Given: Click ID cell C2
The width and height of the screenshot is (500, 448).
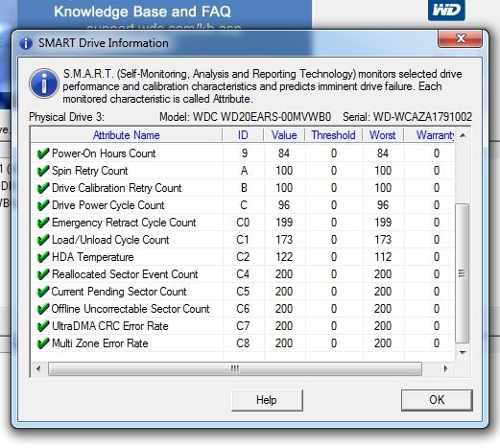Looking at the screenshot, I should (243, 257).
